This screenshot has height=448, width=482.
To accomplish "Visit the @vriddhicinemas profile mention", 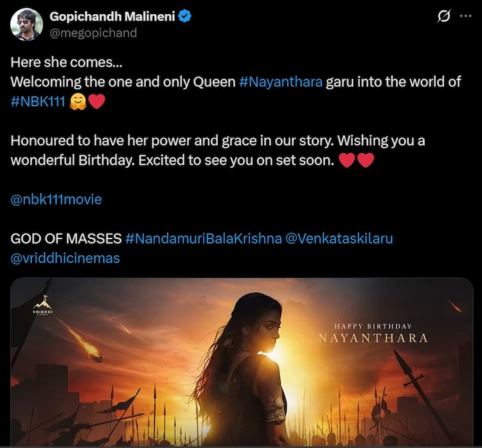I will tap(65, 258).
